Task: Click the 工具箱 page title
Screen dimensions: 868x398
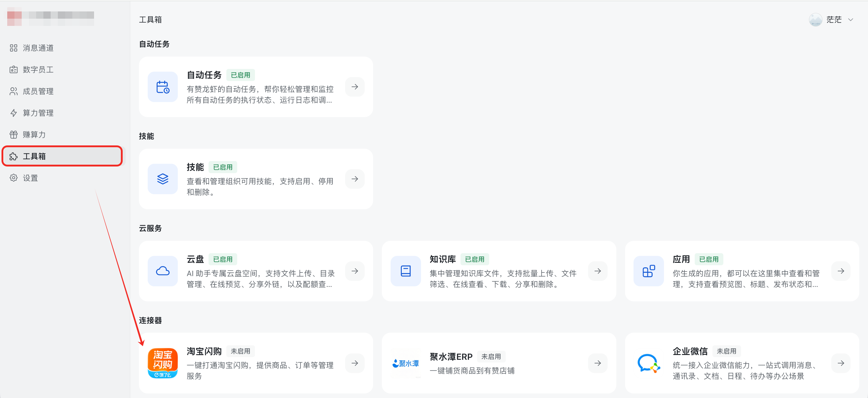Action: click(150, 20)
